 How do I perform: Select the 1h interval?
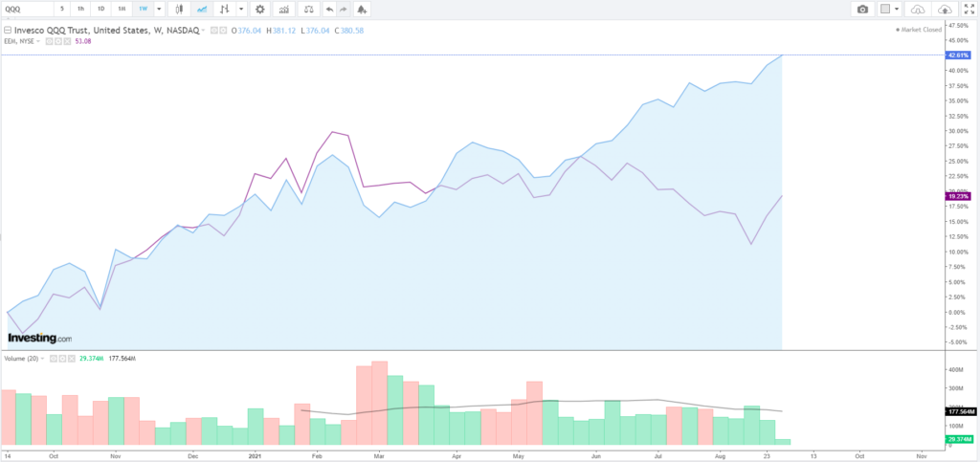click(x=80, y=10)
